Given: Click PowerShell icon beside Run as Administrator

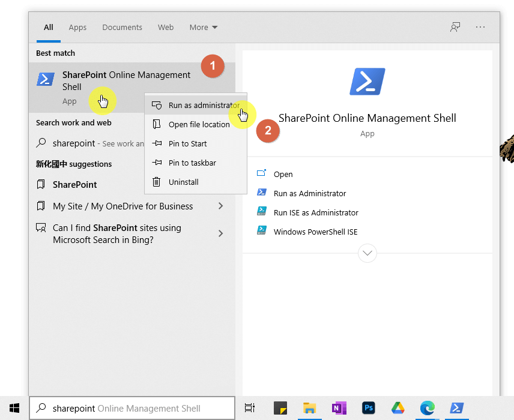Looking at the screenshot, I should click(x=262, y=192).
